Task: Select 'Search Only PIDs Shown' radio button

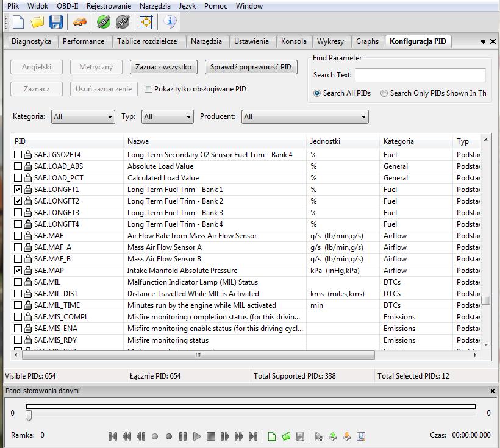Action: click(384, 93)
